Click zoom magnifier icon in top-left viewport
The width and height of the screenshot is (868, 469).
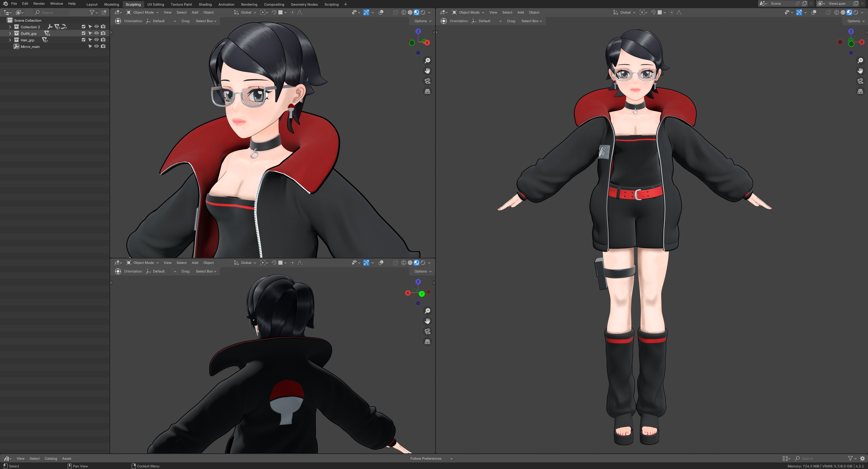click(427, 61)
